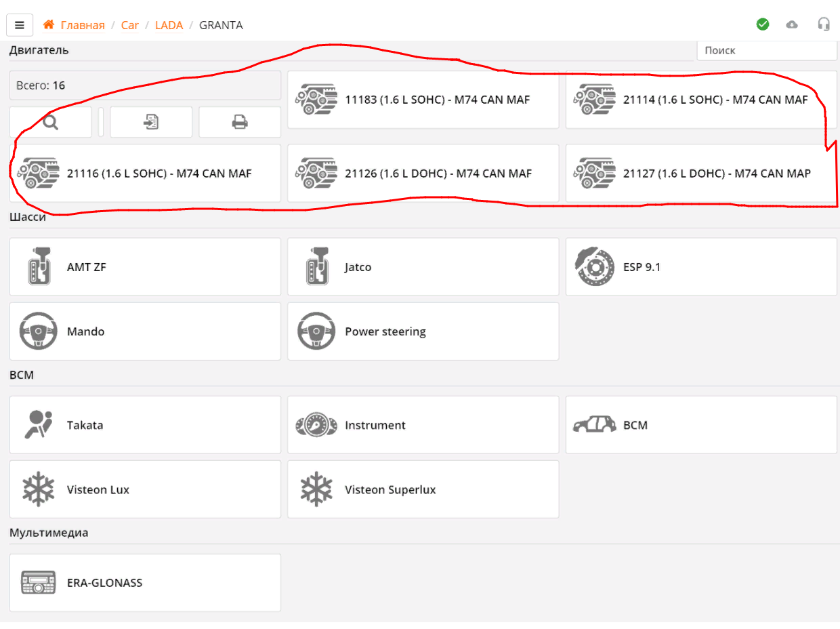The image size is (840, 629).
Task: Click the Takata airbag icon
Action: [38, 425]
